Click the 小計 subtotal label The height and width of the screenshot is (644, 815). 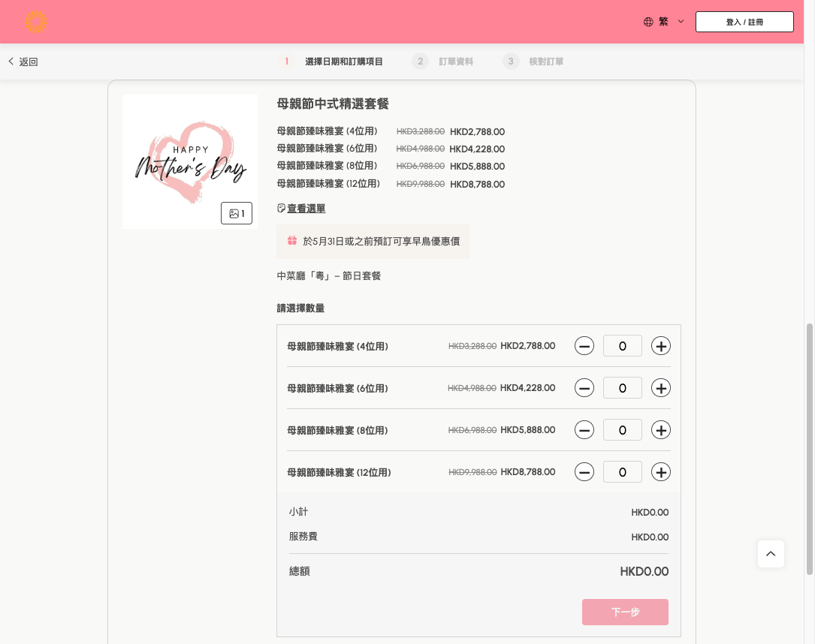tap(298, 512)
